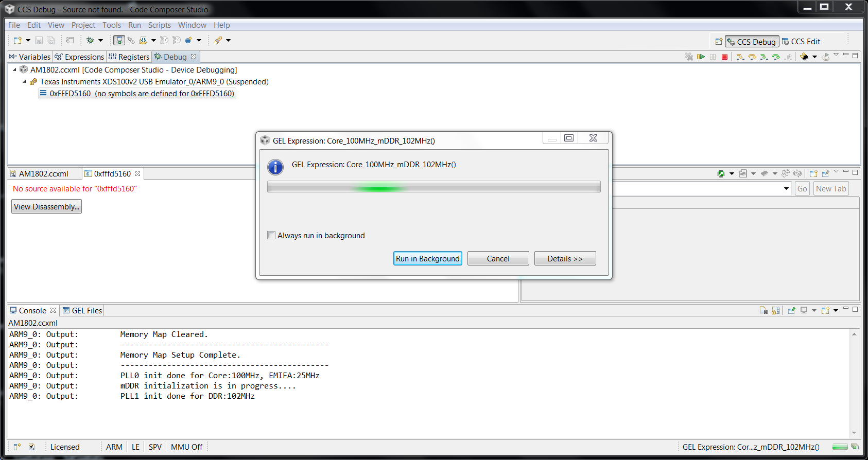
Task: Switch to the CCS Edit perspective
Action: (801, 42)
